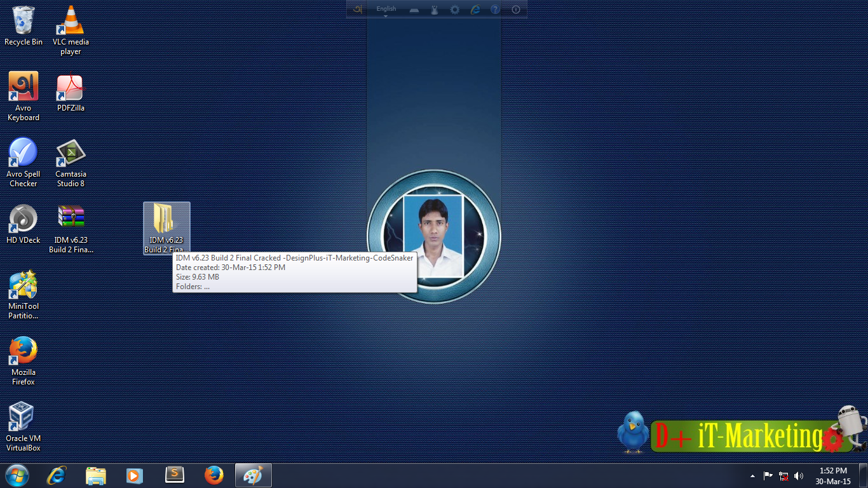Switch to the Paint taskbar button
The height and width of the screenshot is (488, 868).
pyautogui.click(x=253, y=475)
